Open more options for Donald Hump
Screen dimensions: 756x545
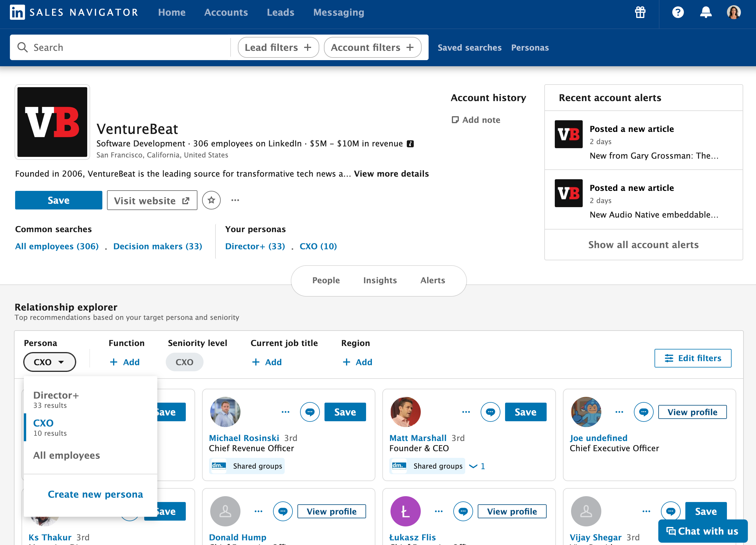[x=259, y=511]
